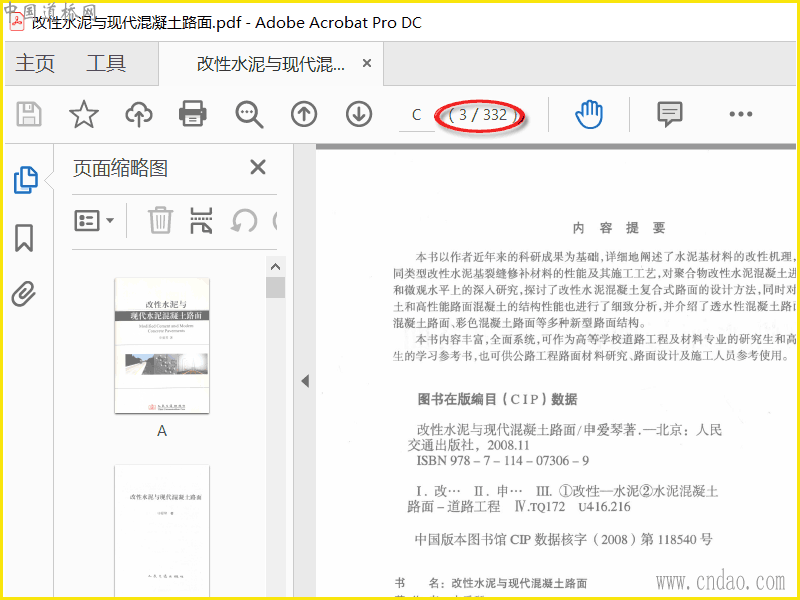Select the second page thumbnail below A
The image size is (800, 600).
(x=162, y=531)
